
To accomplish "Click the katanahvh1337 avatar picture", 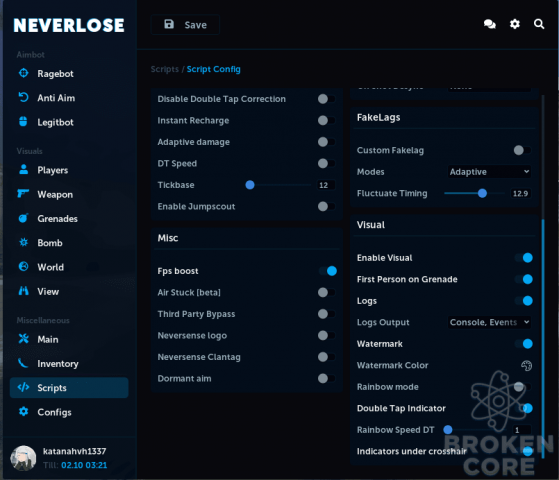I will pyautogui.click(x=23, y=458).
